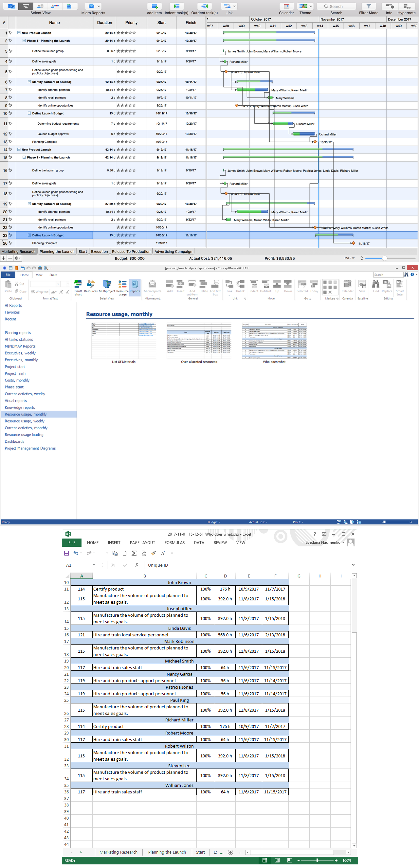Image resolution: width=419 pixels, height=868 pixels.
Task: Open Excel FORMULAS ribbon tab
Action: pos(174,542)
